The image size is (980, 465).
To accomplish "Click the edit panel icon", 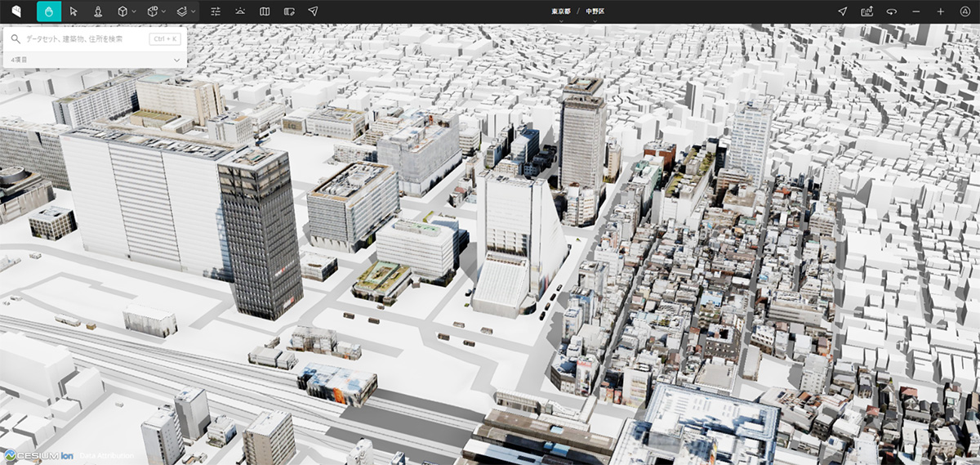I will click(x=289, y=11).
